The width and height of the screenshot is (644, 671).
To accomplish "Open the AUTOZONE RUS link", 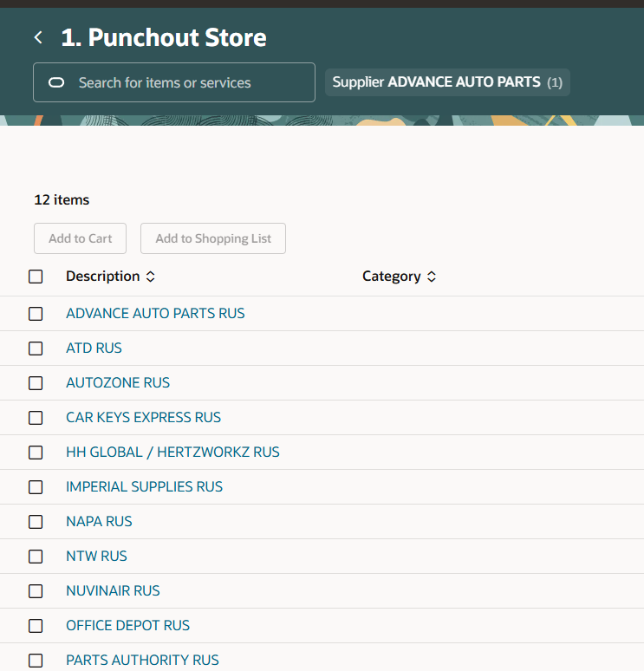I will click(118, 382).
